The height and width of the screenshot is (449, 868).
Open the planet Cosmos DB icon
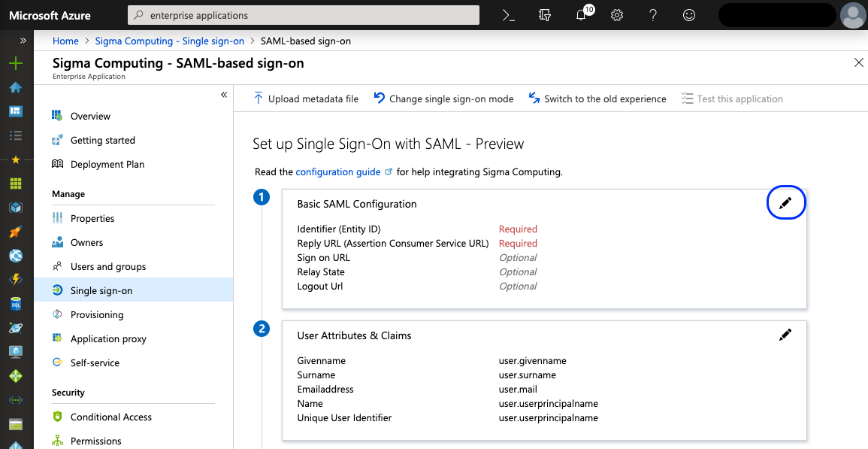[x=16, y=328]
